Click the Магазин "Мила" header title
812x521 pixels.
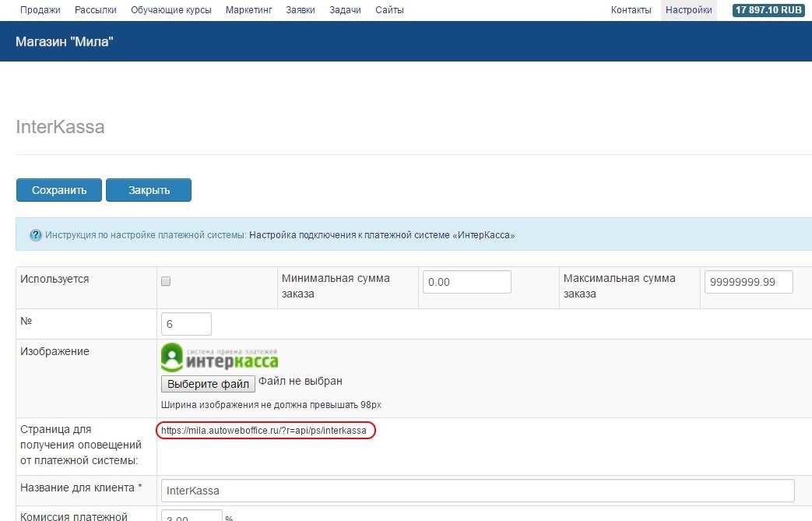point(64,41)
